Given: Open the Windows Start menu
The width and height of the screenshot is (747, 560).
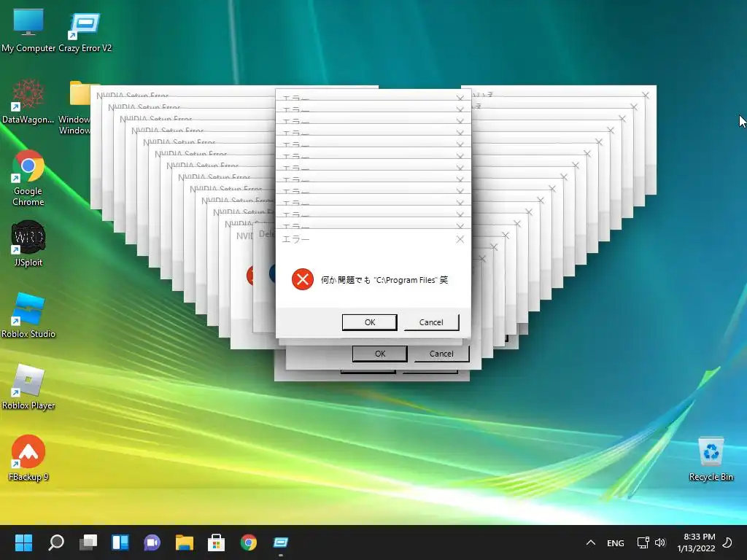Looking at the screenshot, I should point(23,542).
